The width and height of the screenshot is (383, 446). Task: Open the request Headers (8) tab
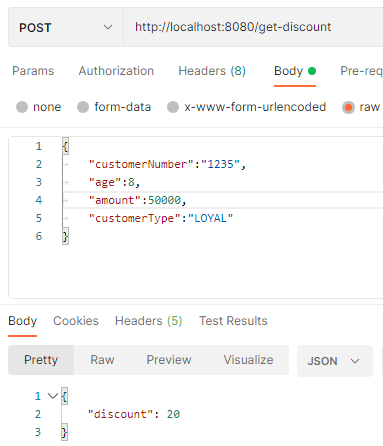[x=212, y=71]
